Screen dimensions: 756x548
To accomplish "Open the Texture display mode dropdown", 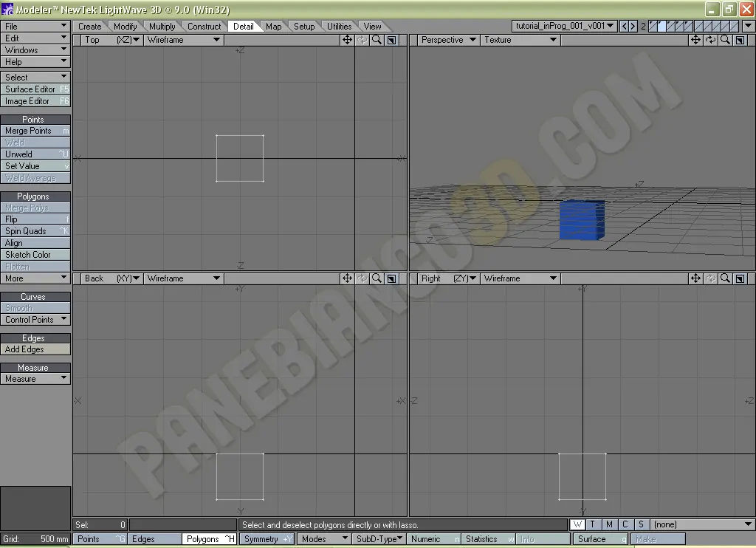I will tap(520, 40).
